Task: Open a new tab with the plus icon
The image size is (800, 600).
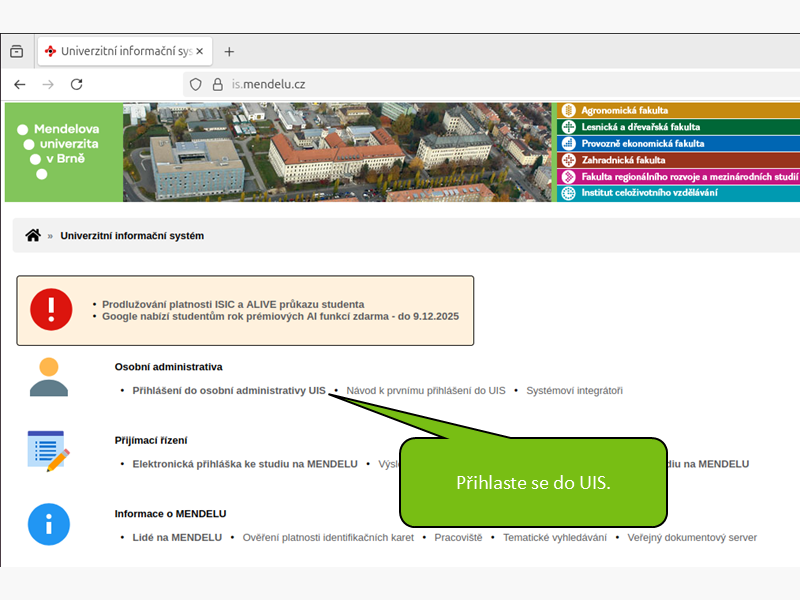Action: click(x=229, y=52)
